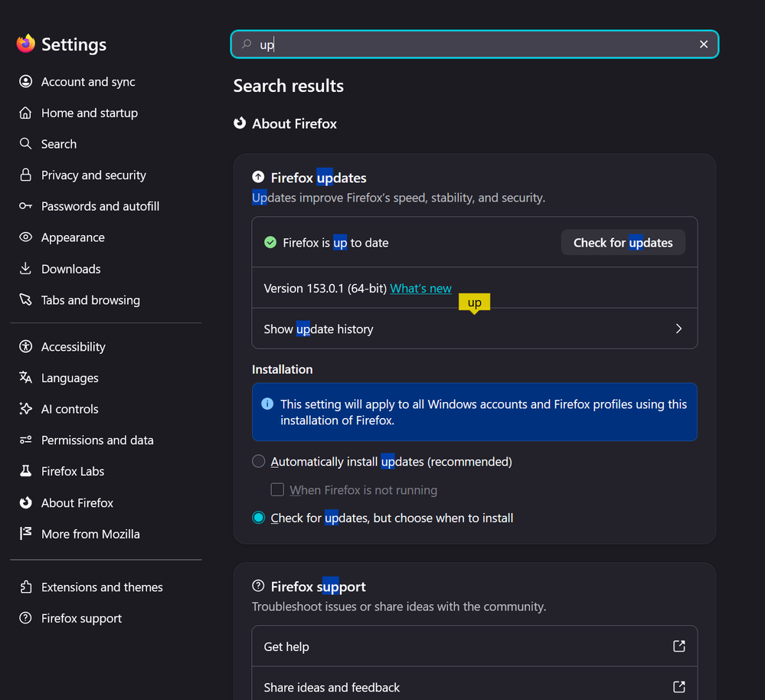Viewport: 765px width, 700px height.
Task: Click the Languages translate icon
Action: click(25, 378)
